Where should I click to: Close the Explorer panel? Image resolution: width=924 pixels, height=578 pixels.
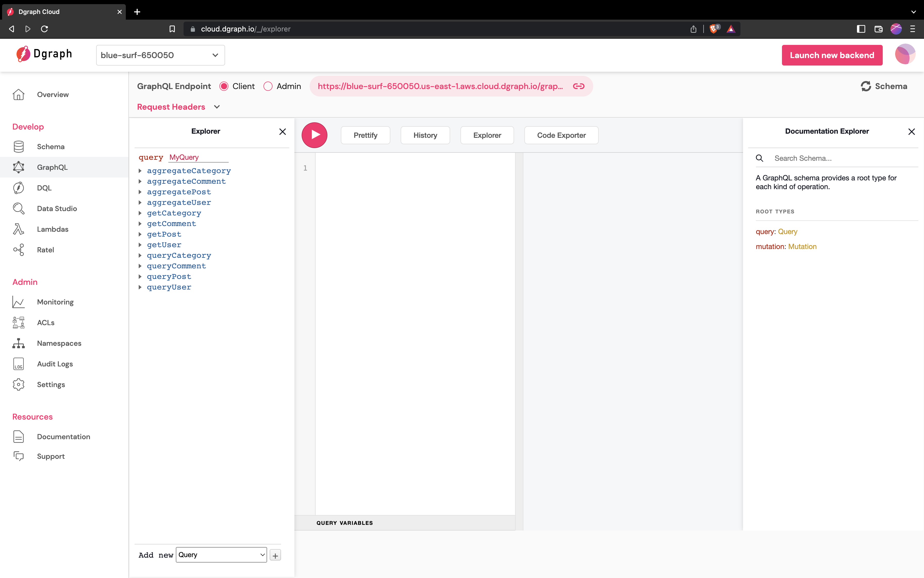pyautogui.click(x=283, y=132)
